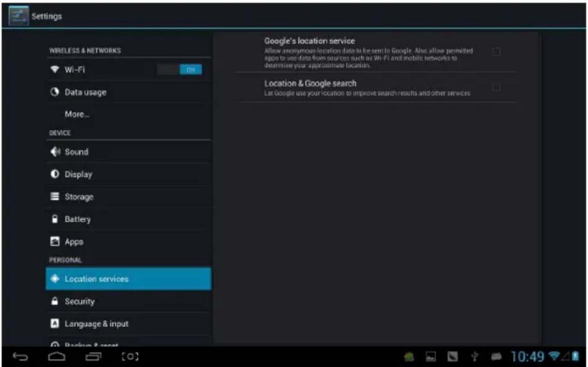Viewport: 588px width, 367px height.
Task: Click the Location services target icon
Action: pos(55,279)
